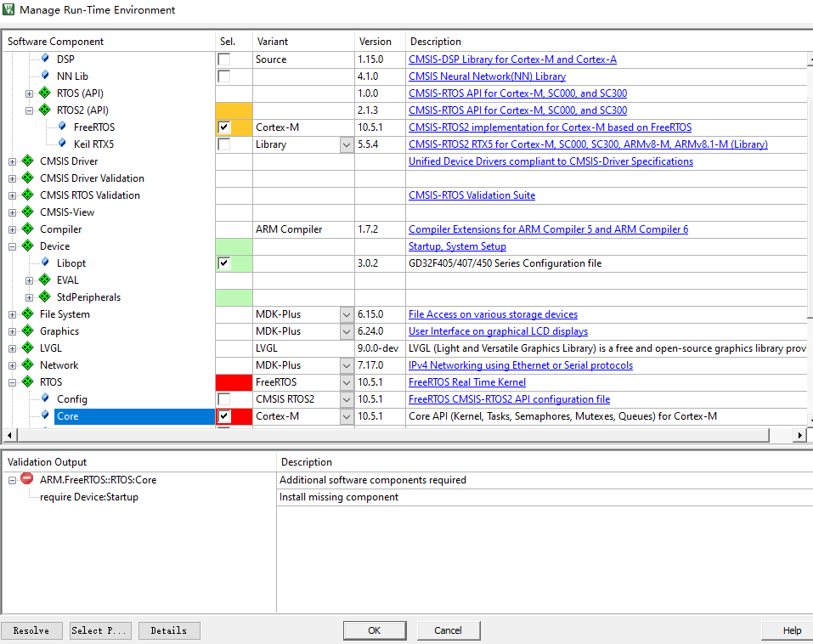Uncheck the RTOS Core checkbox
This screenshot has width=813, height=644.
[224, 415]
